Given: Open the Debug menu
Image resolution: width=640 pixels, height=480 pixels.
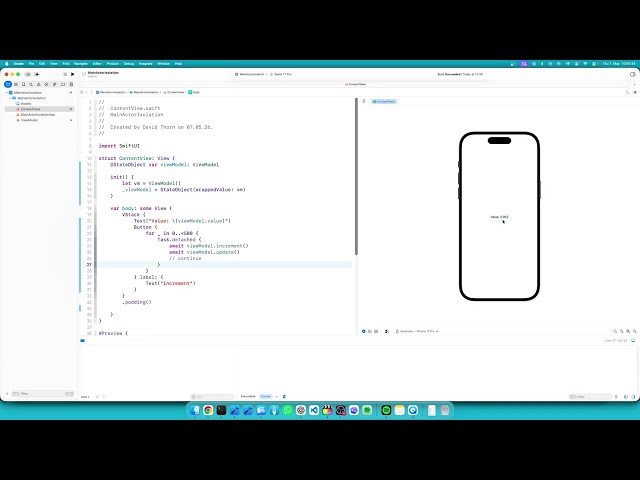Looking at the screenshot, I should (x=129, y=64).
